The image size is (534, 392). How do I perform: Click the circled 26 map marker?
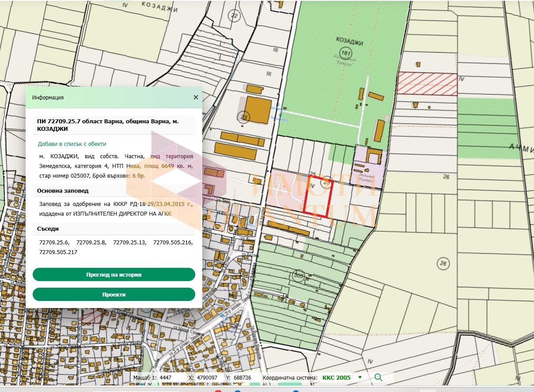(x=443, y=264)
